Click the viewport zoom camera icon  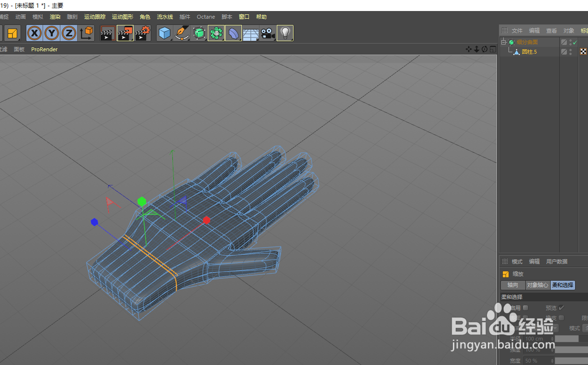[476, 49]
